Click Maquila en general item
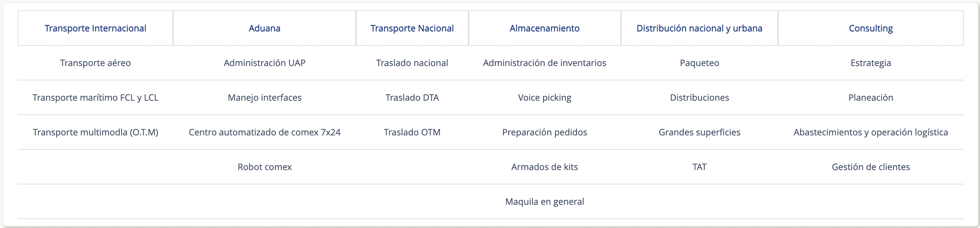 [x=544, y=201]
